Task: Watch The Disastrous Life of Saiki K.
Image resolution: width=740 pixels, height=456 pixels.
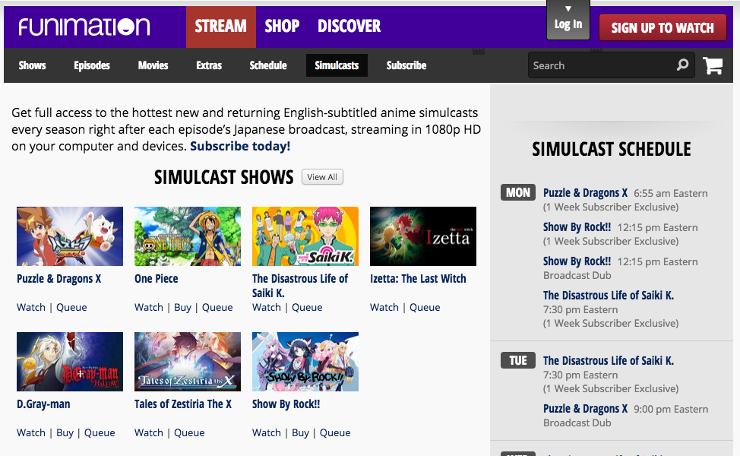Action: coord(267,307)
